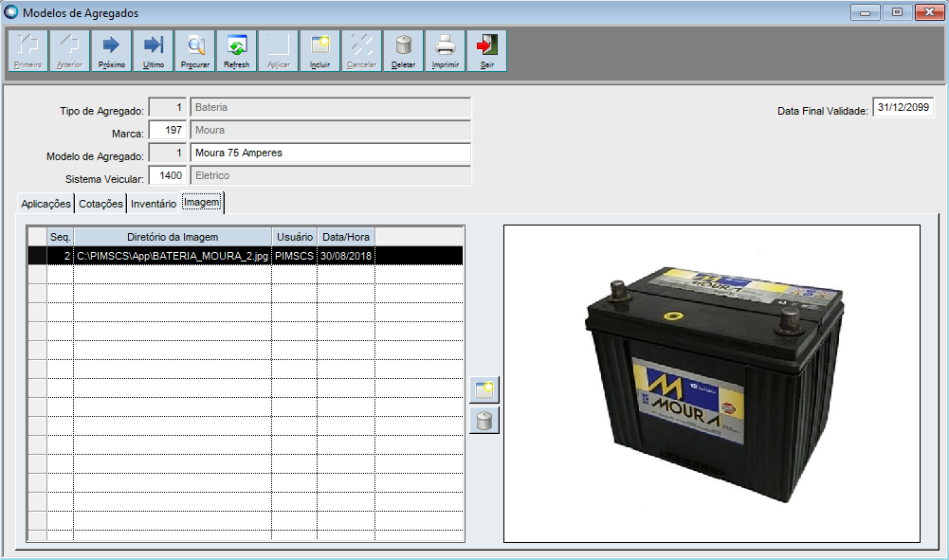Go to next record with Próximo

coord(111,51)
